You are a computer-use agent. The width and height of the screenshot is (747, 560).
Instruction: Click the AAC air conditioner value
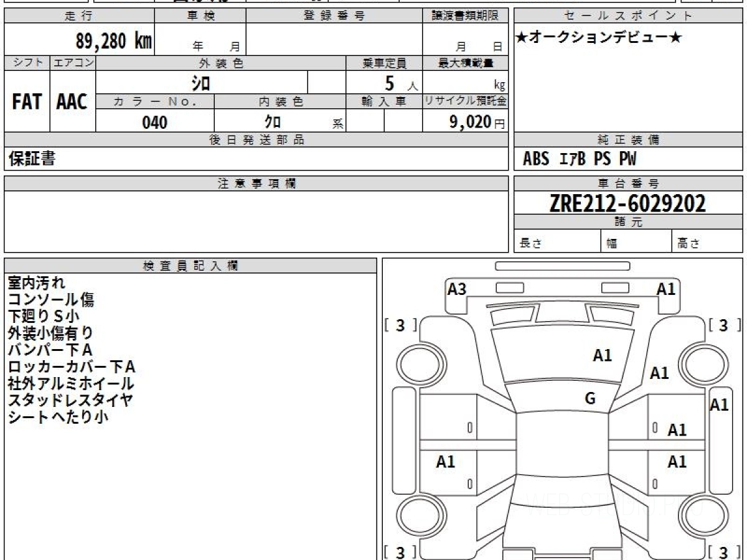72,102
